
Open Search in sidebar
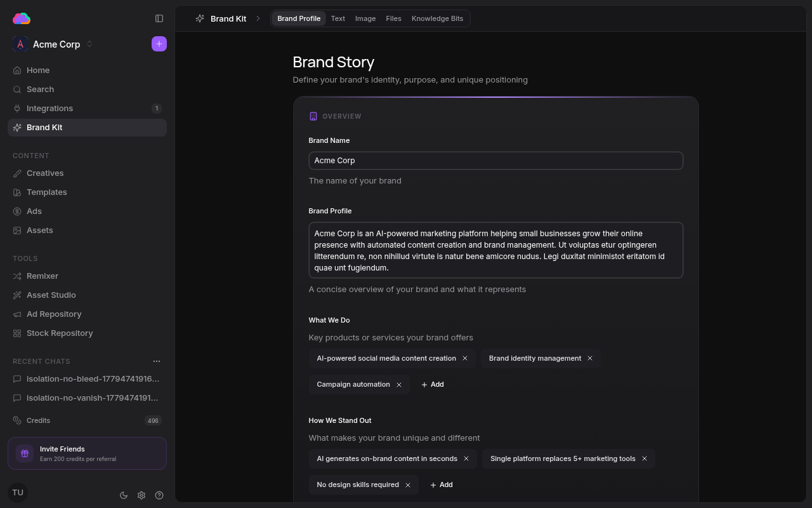click(87, 90)
